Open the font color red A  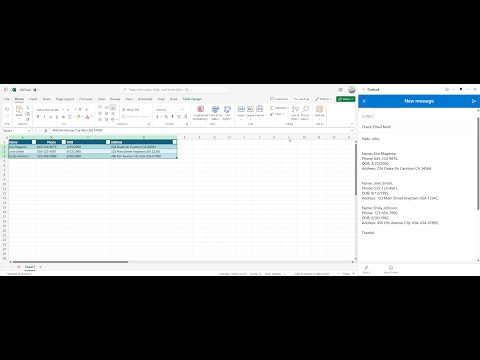click(x=87, y=117)
